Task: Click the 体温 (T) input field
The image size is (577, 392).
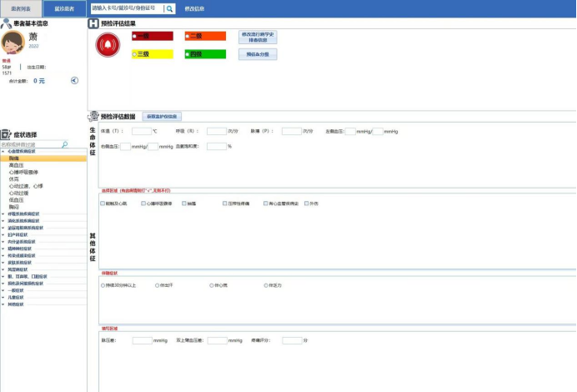Action: click(x=143, y=131)
